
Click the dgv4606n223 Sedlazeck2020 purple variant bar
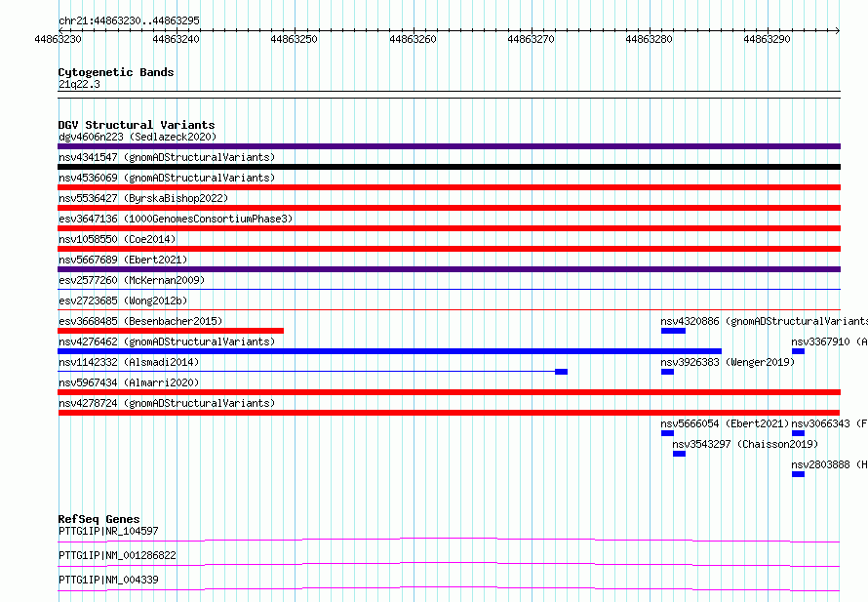pos(449,146)
